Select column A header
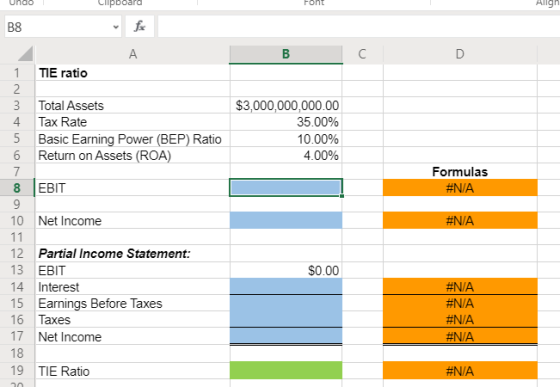The image size is (560, 387). [x=132, y=54]
